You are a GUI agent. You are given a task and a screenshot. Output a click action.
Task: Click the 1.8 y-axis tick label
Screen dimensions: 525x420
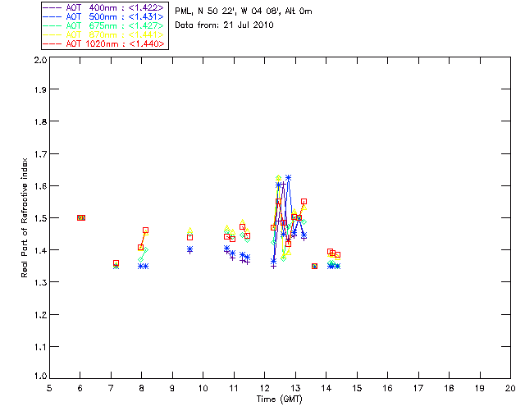40,121
